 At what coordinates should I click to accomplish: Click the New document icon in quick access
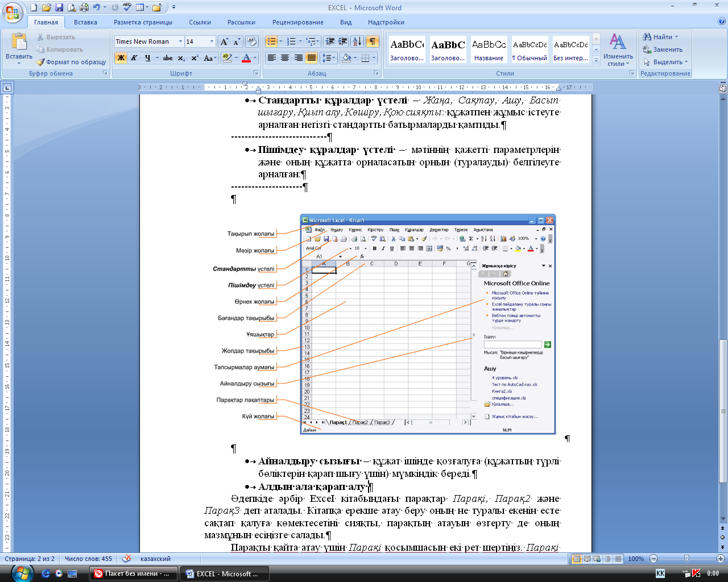[34, 7]
